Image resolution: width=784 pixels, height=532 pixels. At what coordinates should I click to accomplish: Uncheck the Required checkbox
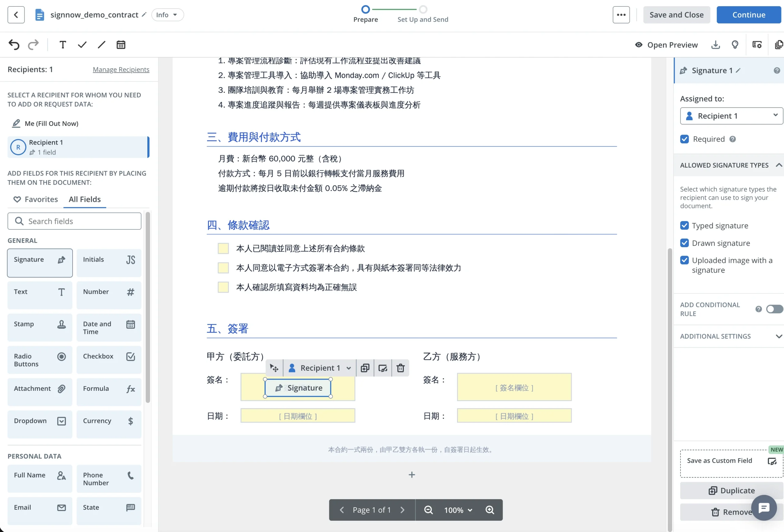click(684, 139)
